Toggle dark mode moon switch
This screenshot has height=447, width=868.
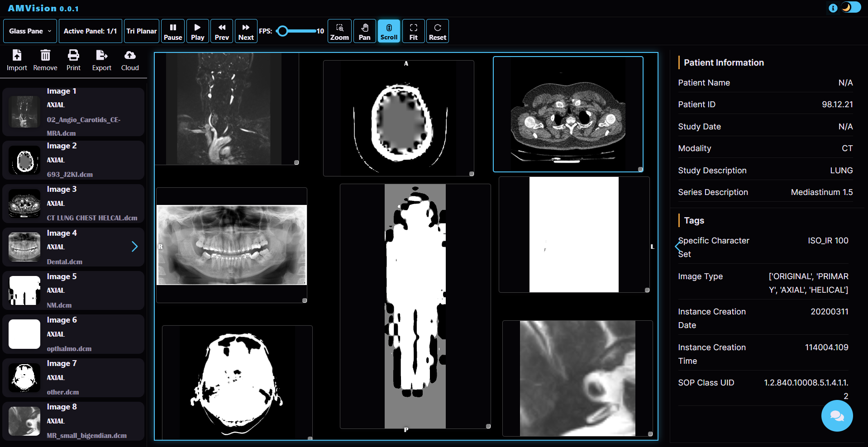pyautogui.click(x=851, y=8)
